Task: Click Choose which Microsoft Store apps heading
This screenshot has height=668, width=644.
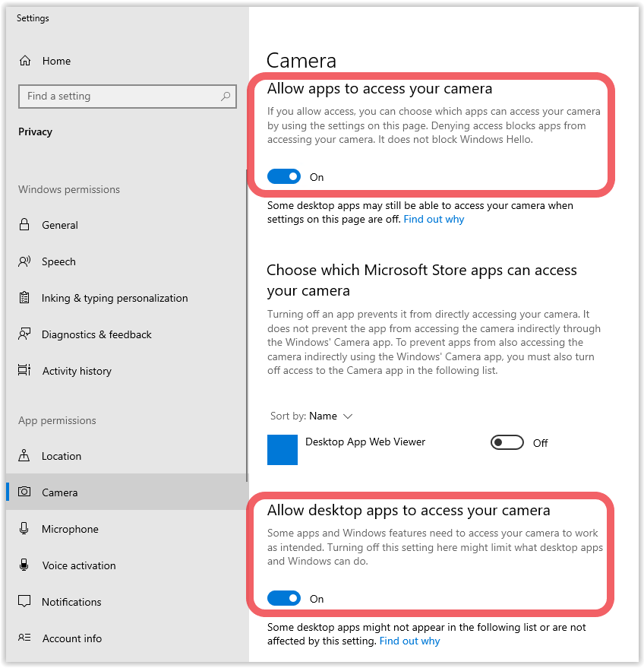Action: tap(421, 280)
